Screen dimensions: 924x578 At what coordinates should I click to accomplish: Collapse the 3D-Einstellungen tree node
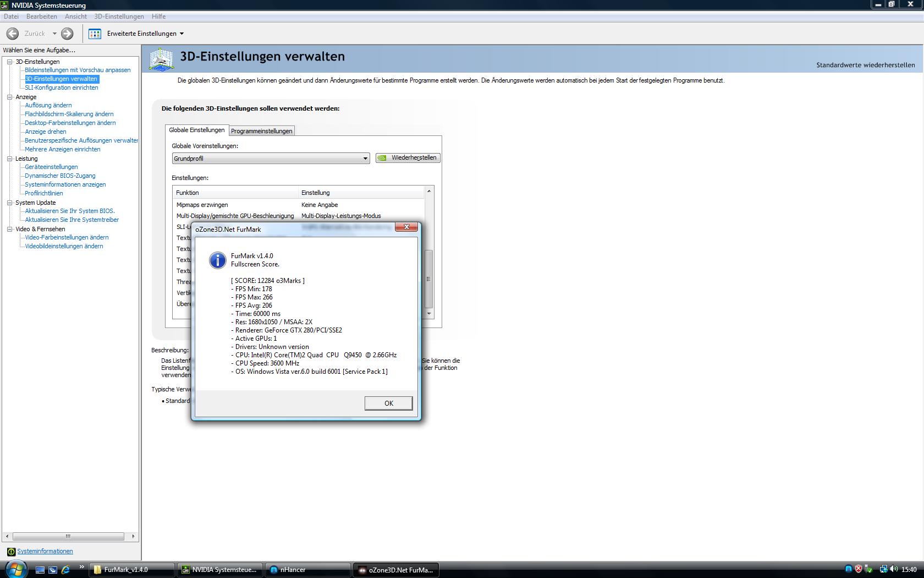tap(9, 62)
